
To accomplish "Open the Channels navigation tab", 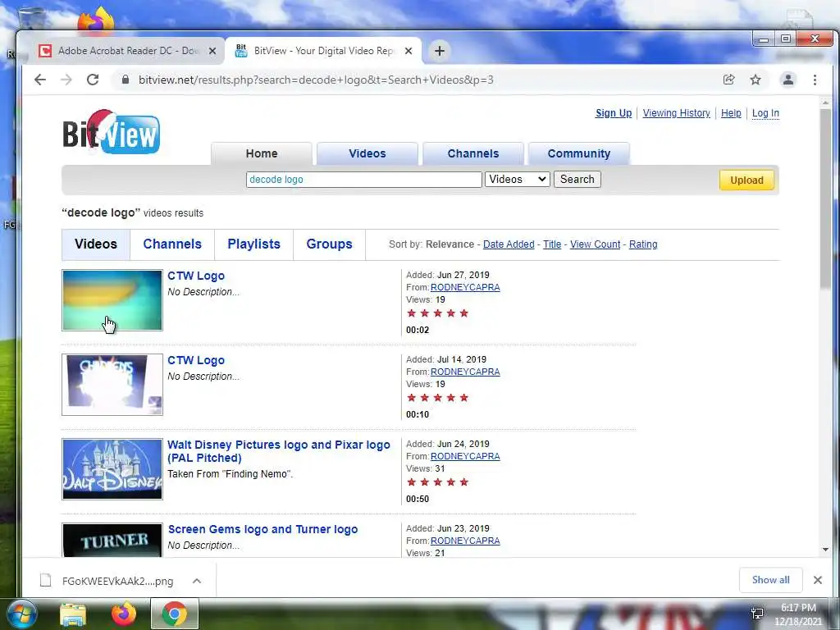I will [x=473, y=153].
